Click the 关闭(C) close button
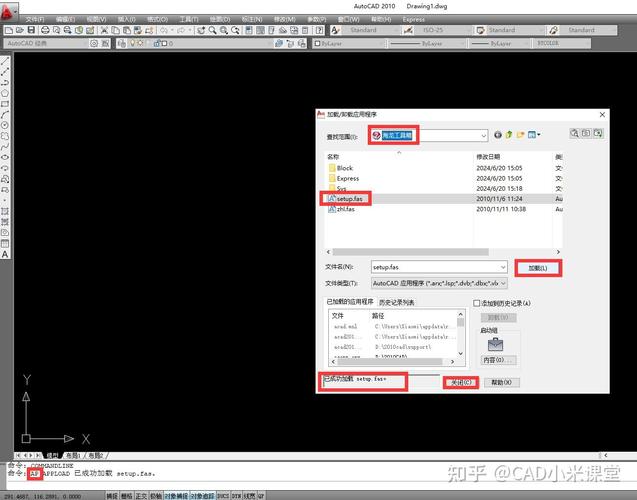Image resolution: width=637 pixels, height=500 pixels. 461,383
